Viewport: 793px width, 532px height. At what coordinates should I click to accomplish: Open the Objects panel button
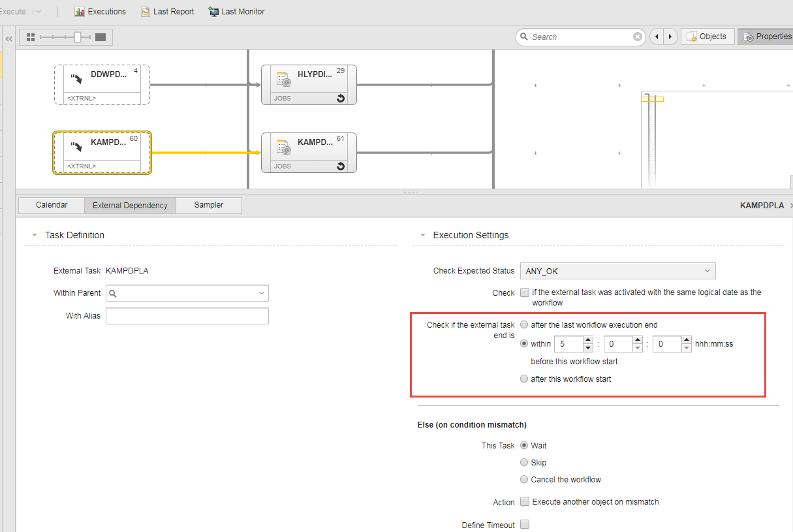707,37
